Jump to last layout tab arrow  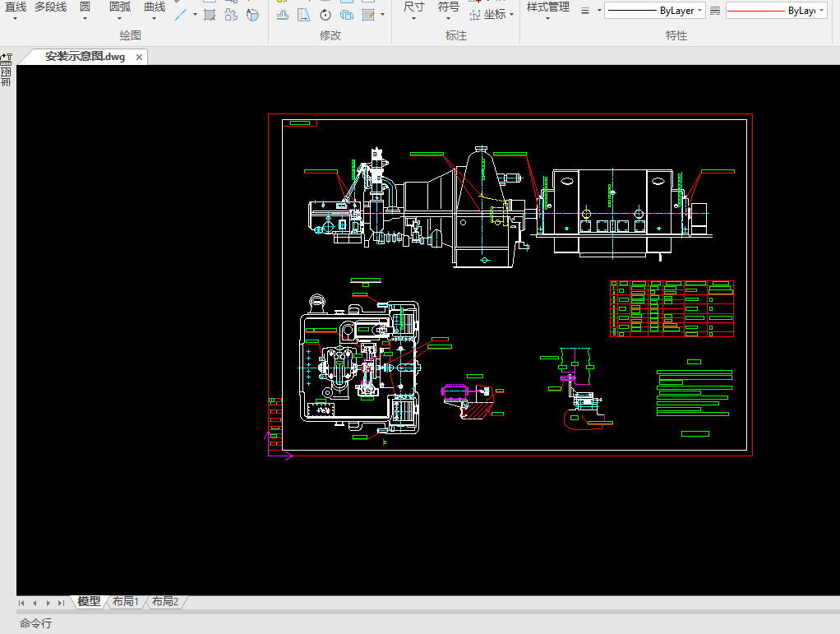[61, 603]
